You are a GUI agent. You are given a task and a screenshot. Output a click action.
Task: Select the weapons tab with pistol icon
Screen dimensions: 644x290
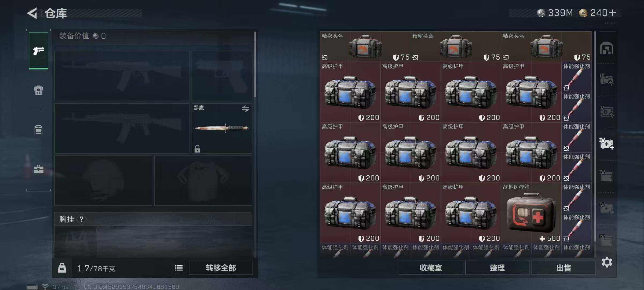[38, 50]
